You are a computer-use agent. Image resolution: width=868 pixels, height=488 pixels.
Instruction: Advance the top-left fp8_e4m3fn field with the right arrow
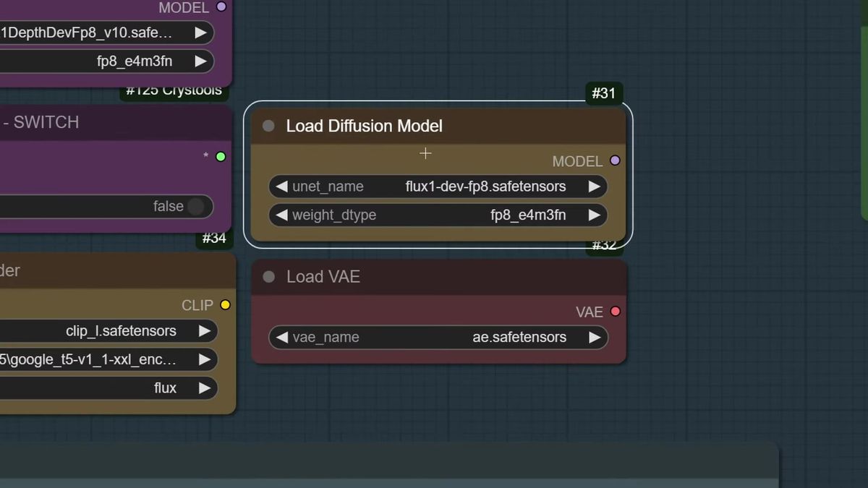[x=200, y=61]
